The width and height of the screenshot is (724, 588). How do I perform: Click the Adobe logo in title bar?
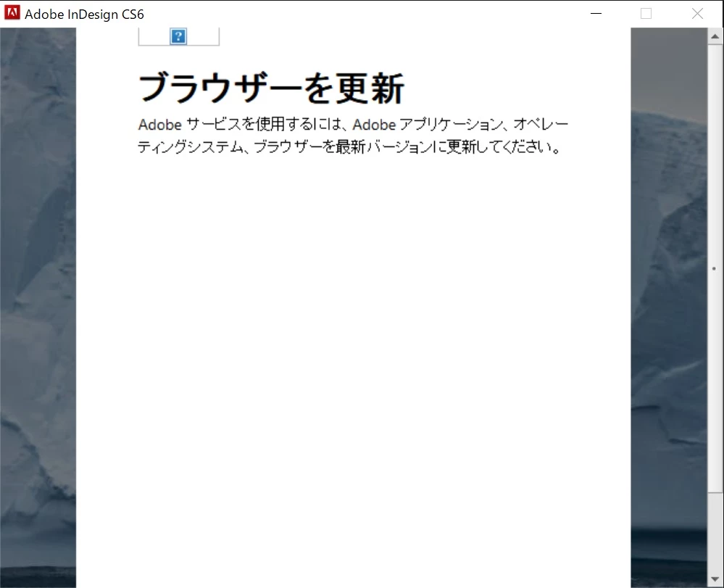12,12
